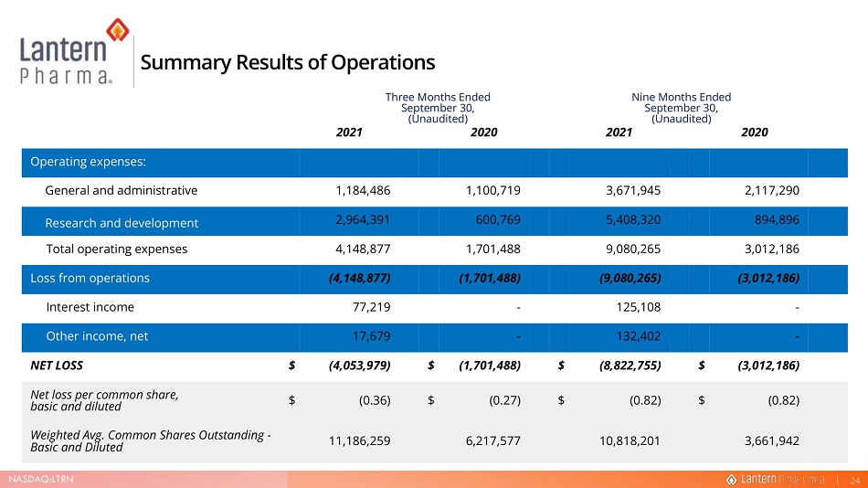The height and width of the screenshot is (488, 868).
Task: Click the Research and development row label
Action: [x=122, y=223]
